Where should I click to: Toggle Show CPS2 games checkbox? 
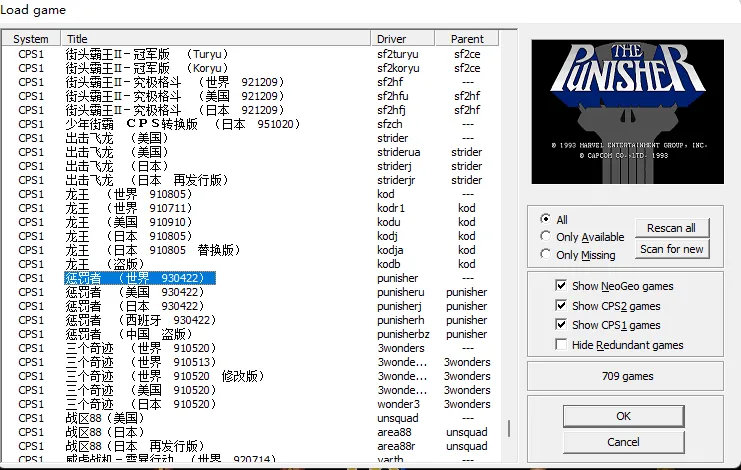(x=561, y=306)
